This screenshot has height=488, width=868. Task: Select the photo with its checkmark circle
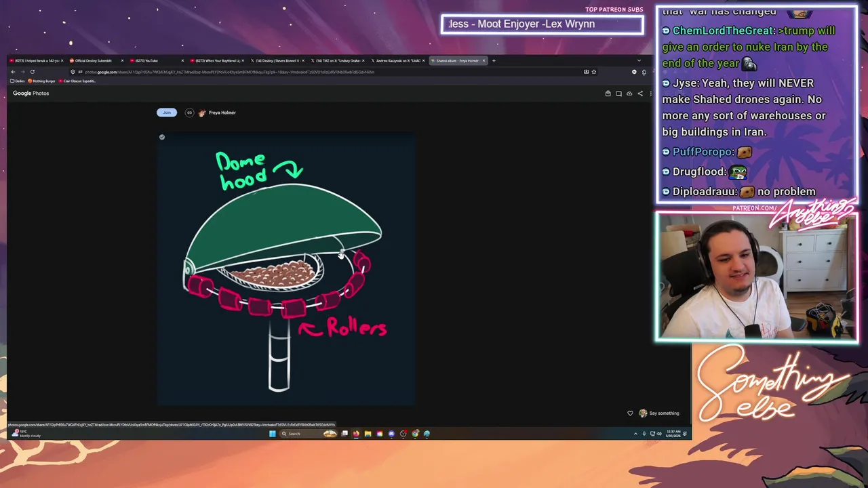(x=162, y=137)
